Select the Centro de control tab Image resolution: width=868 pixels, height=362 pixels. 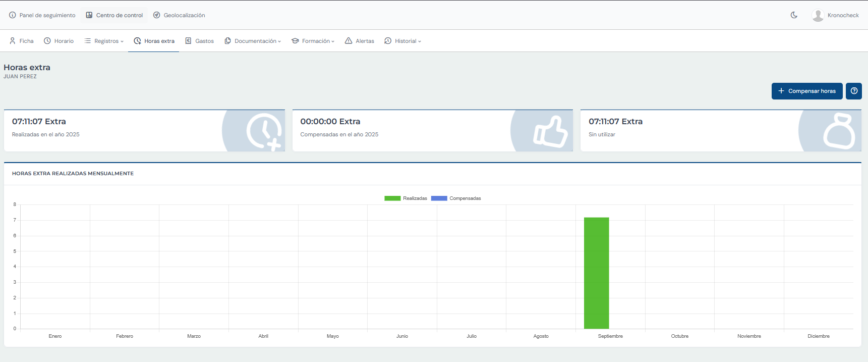[x=114, y=15]
